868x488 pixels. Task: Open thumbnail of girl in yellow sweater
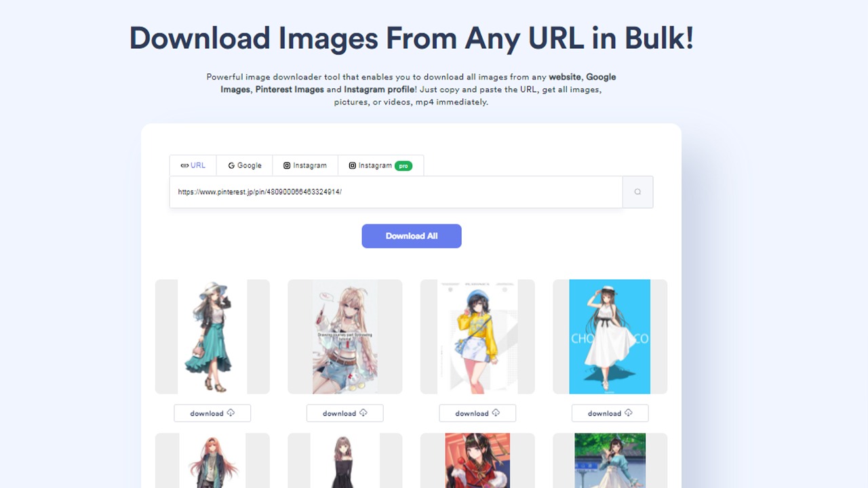(x=477, y=337)
